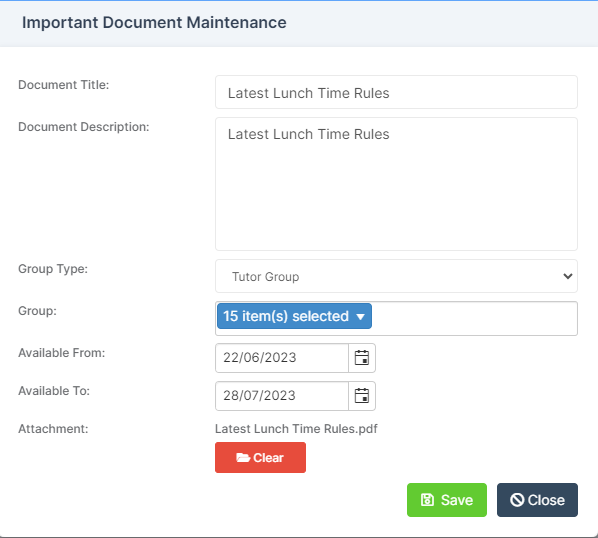Click the Available To date 28/07/2023 field

282,396
